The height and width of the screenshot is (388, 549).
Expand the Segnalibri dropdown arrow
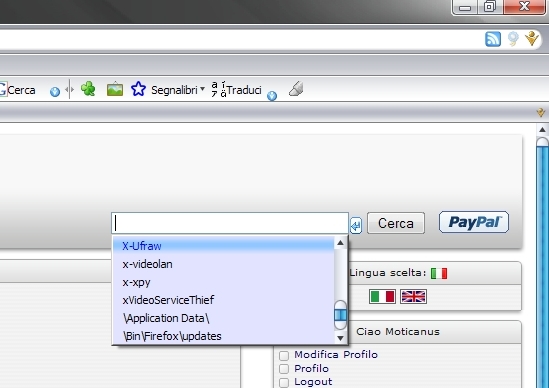(x=202, y=89)
